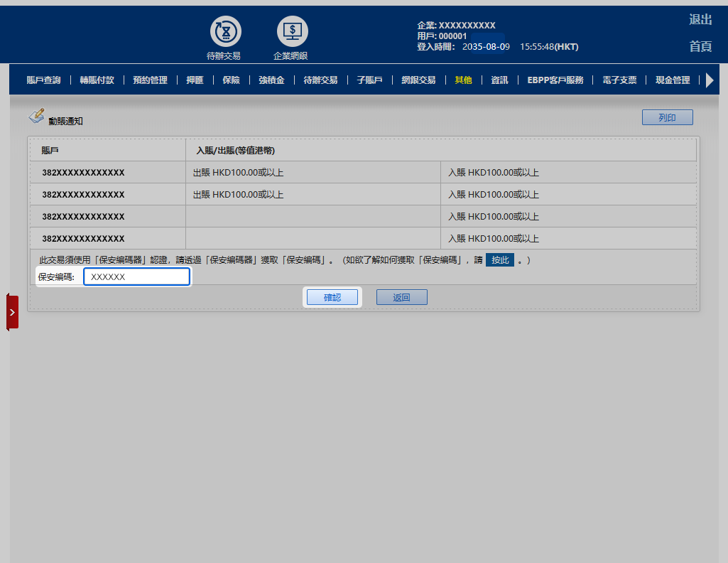The image size is (728, 563).
Task: Select the 預約管理 menu item
Action: (x=150, y=80)
